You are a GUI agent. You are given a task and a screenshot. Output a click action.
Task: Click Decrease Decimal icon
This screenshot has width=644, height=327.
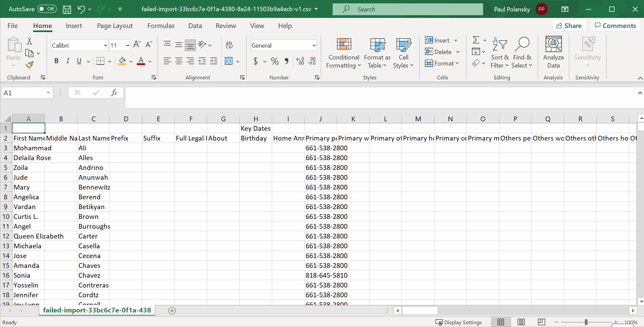(312, 61)
